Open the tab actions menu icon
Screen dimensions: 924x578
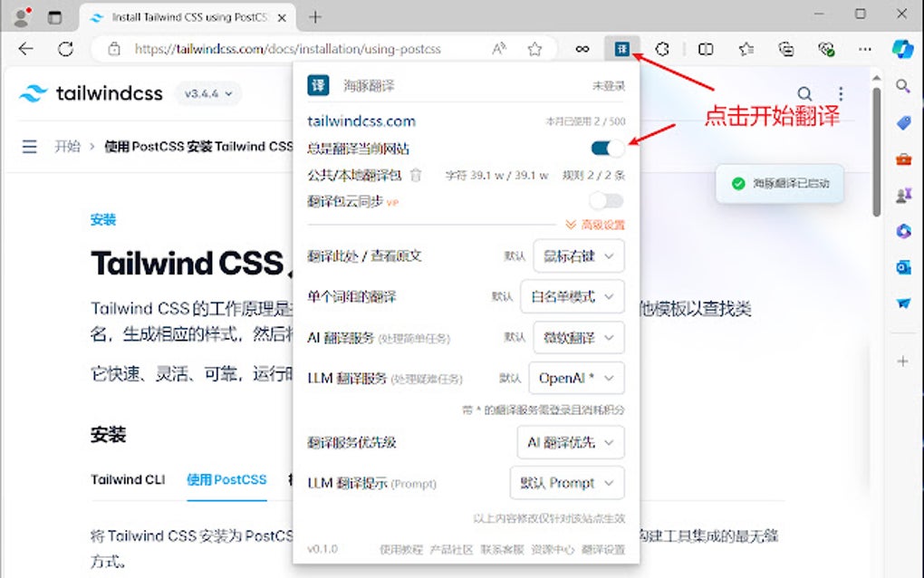coord(54,17)
